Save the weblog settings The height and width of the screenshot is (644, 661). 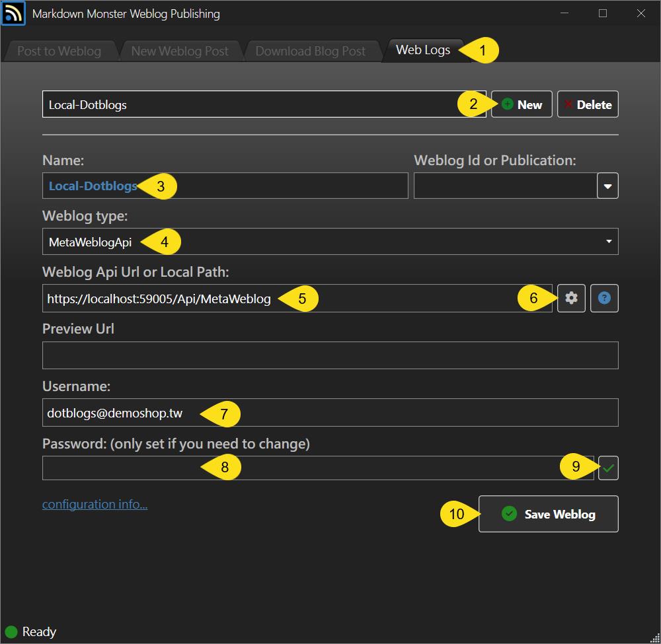(x=548, y=514)
